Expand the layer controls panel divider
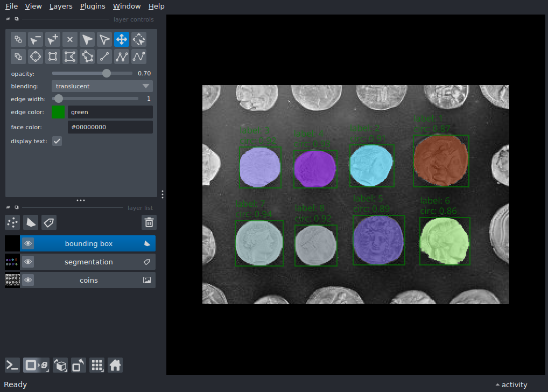 pyautogui.click(x=81, y=200)
